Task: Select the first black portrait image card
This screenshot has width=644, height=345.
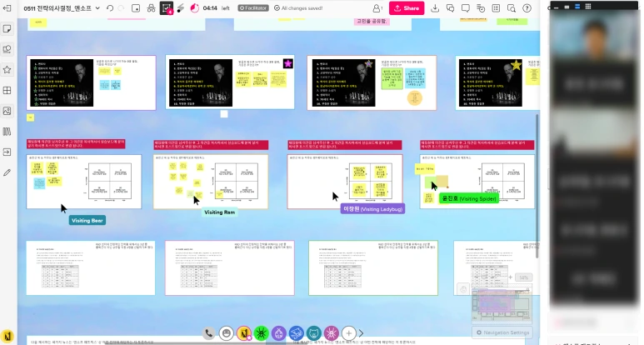Action: point(62,82)
